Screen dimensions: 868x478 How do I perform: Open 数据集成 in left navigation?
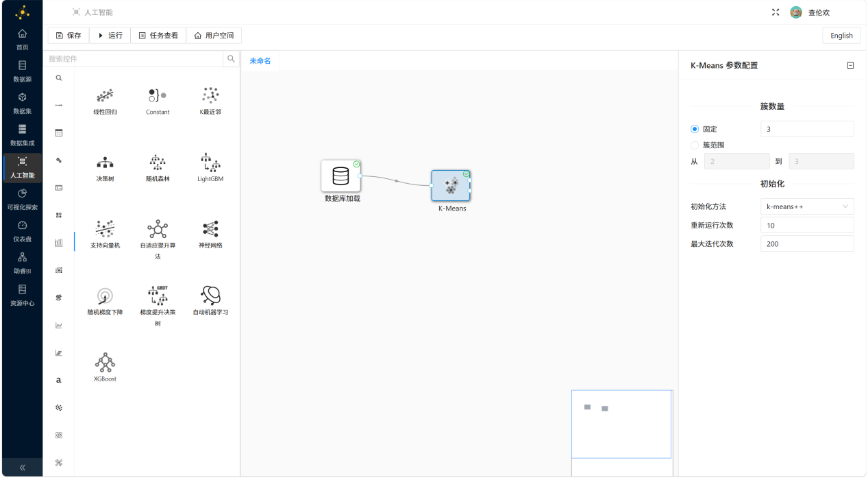click(x=22, y=134)
